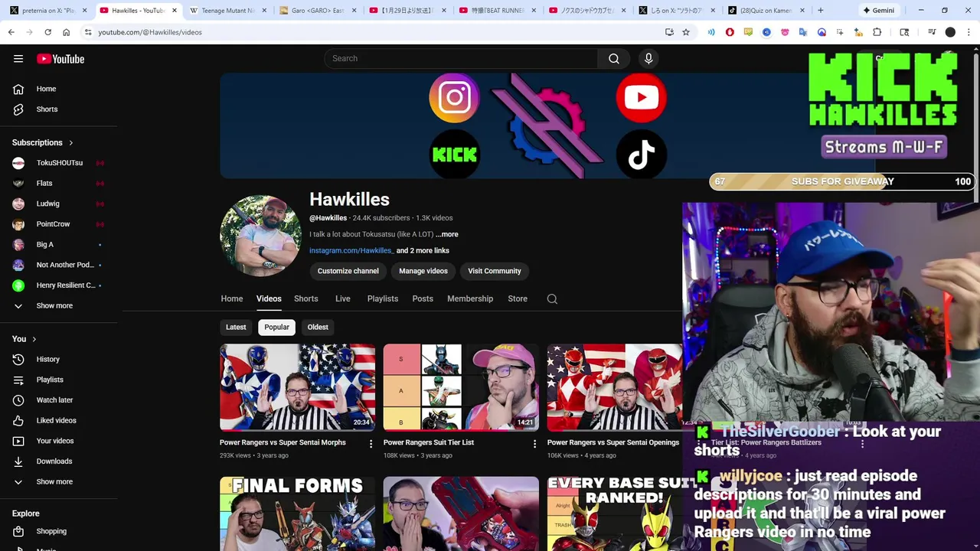Switch to the Playlists tab
This screenshot has width=980, height=551.
coord(382,298)
